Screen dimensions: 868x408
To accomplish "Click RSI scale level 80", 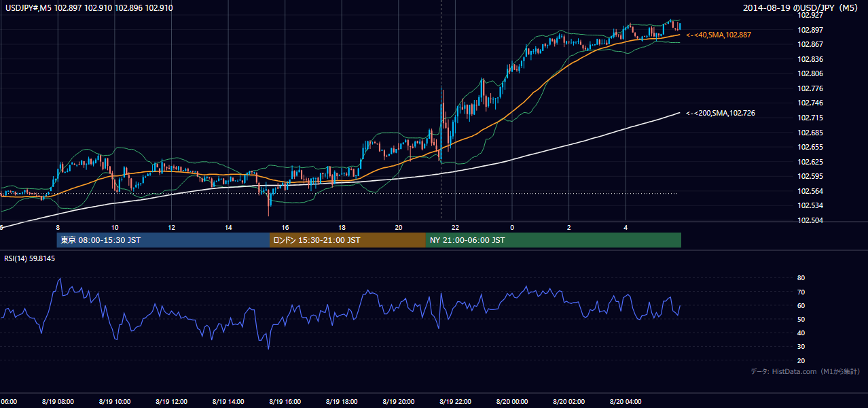I will click(801, 278).
